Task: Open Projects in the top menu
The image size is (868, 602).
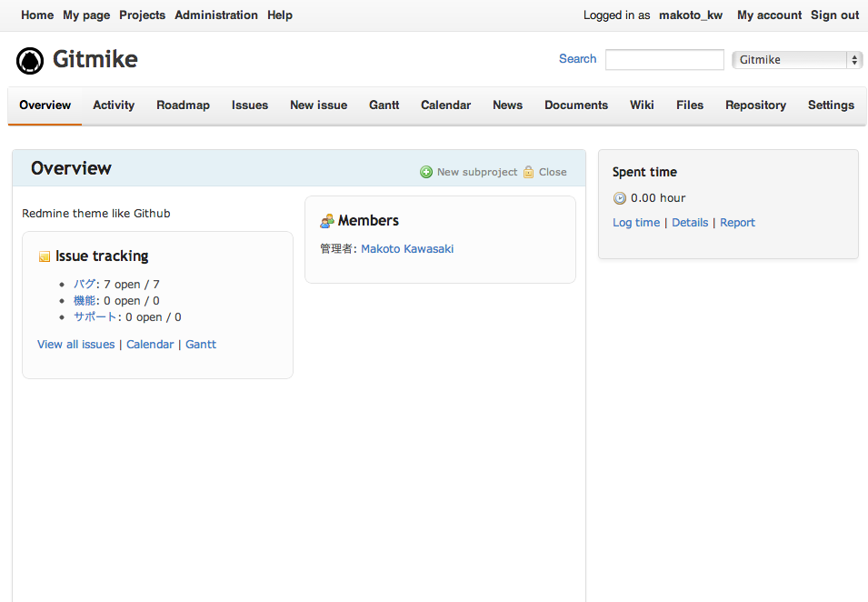Action: (143, 15)
